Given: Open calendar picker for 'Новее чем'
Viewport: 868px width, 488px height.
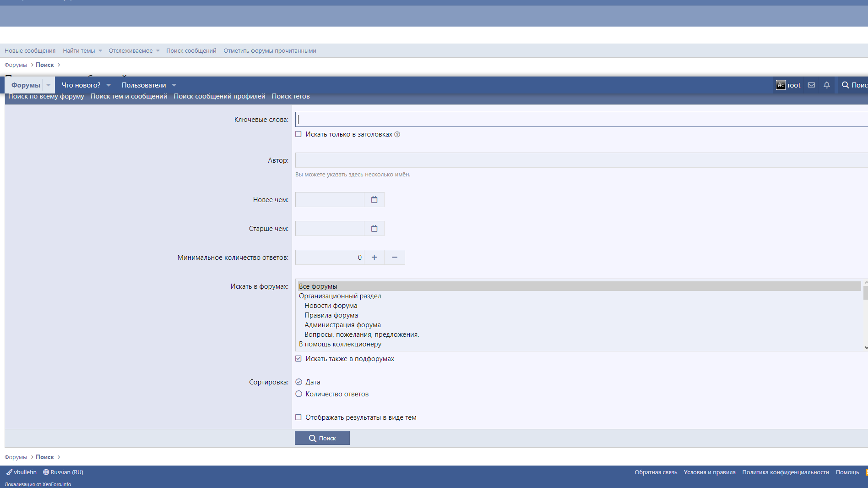Looking at the screenshot, I should coord(374,199).
